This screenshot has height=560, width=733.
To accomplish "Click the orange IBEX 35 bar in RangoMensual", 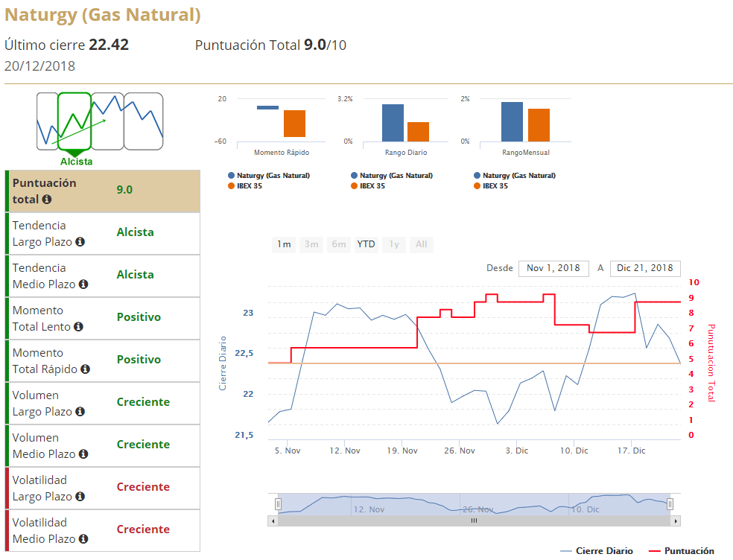I will pos(539,125).
